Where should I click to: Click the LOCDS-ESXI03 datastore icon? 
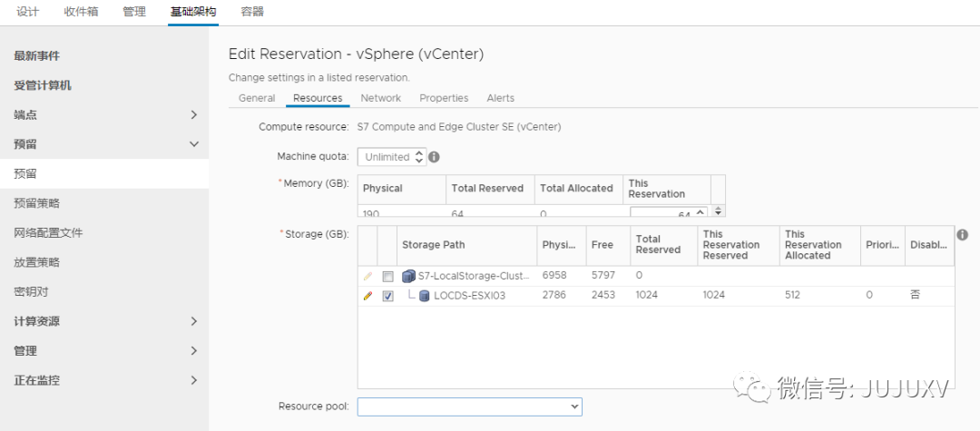(424, 296)
